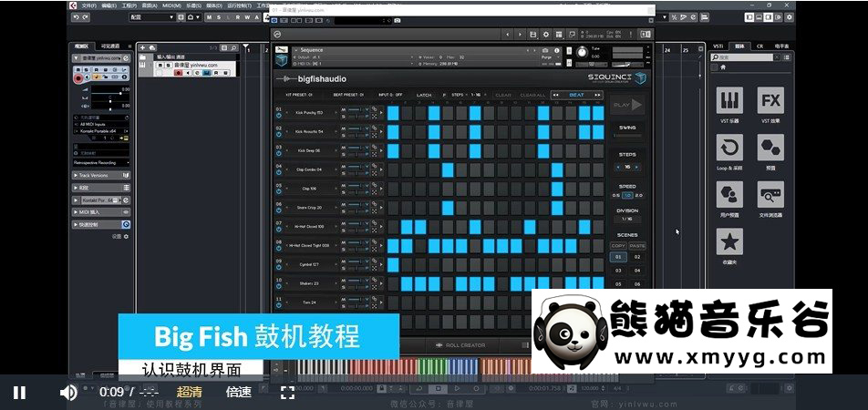This screenshot has width=868, height=410.
Task: Click video player fullscreen icon
Action: coord(287,393)
